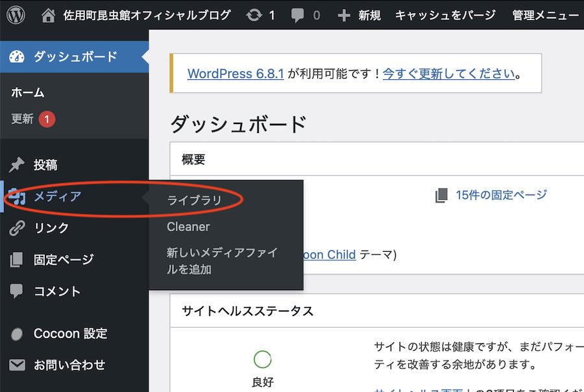Click the dashboard gauge icon

coord(17,56)
